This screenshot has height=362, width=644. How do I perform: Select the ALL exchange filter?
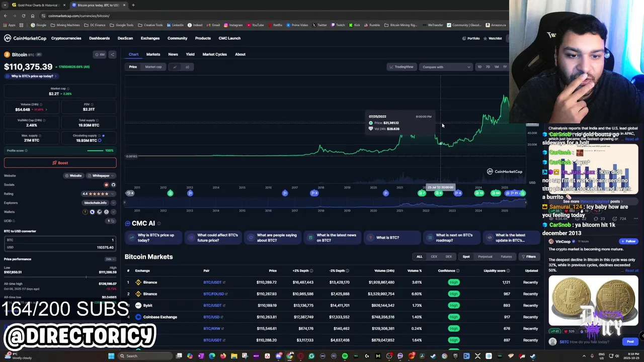point(419,257)
